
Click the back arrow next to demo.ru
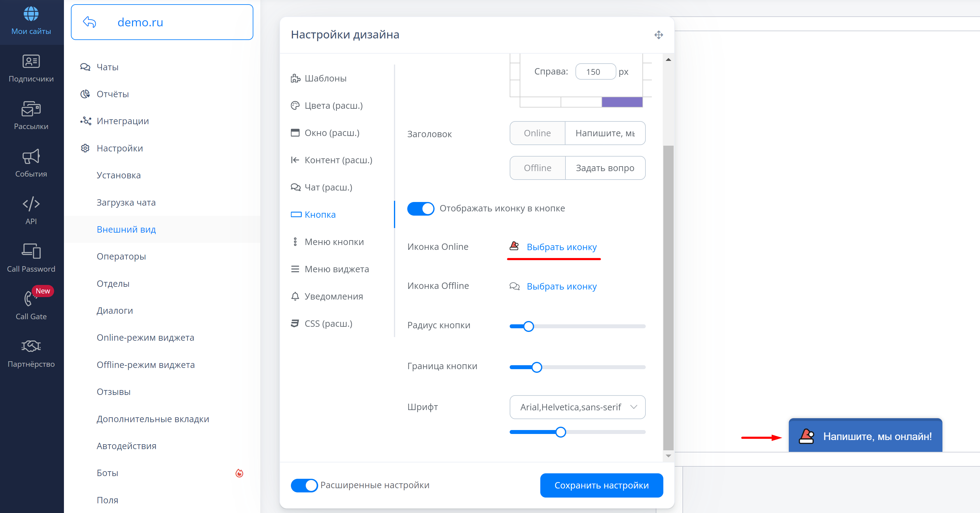[x=89, y=22]
